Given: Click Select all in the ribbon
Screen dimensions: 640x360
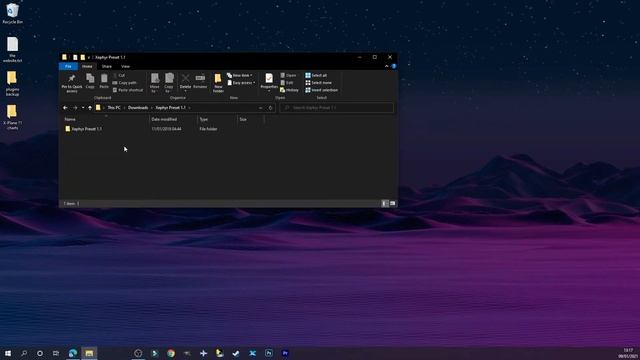Looking at the screenshot, I should pos(316,76).
